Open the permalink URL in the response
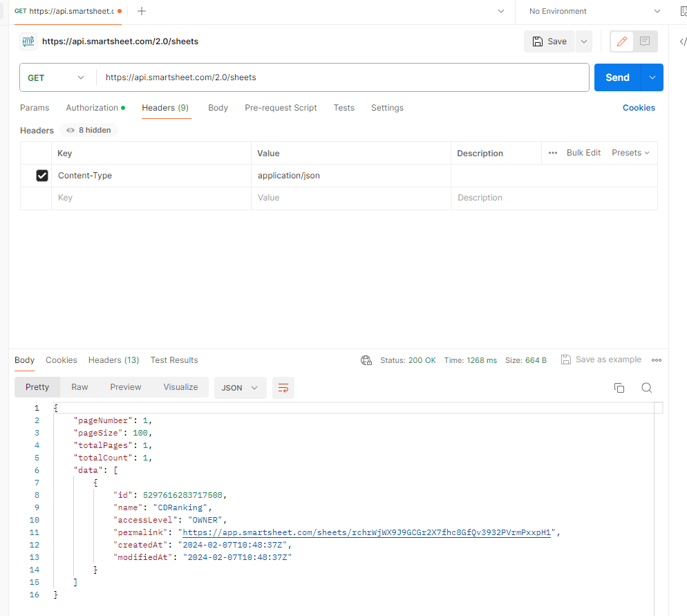Screen dimensions: 687x616 [366, 532]
